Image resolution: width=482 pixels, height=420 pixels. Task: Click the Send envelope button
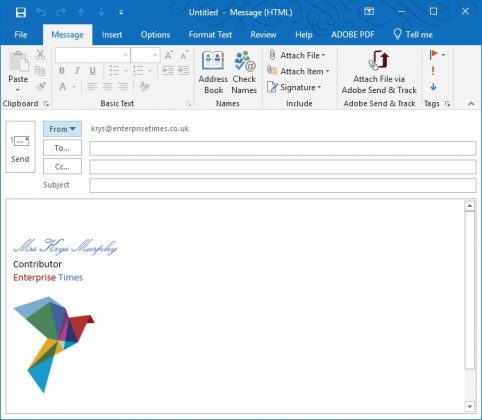click(x=20, y=147)
